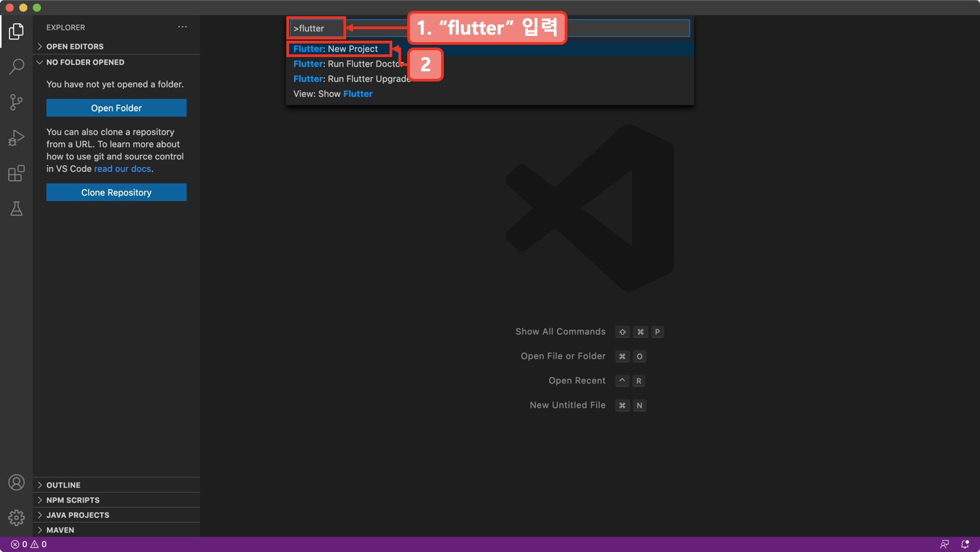Click the command palette input field

point(490,28)
